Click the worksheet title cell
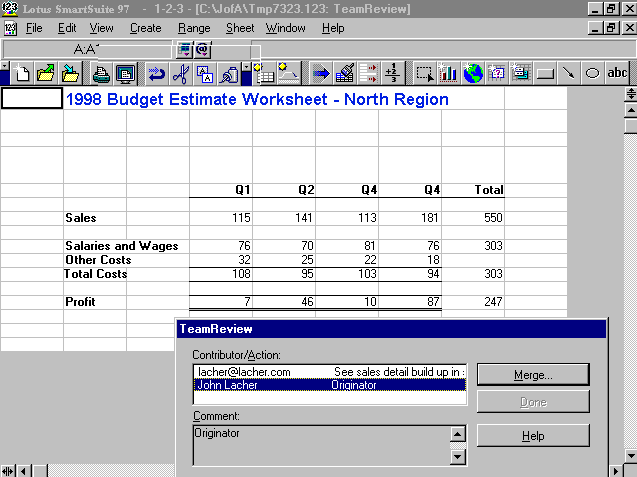Viewport: 637px width, 477px height. click(257, 100)
